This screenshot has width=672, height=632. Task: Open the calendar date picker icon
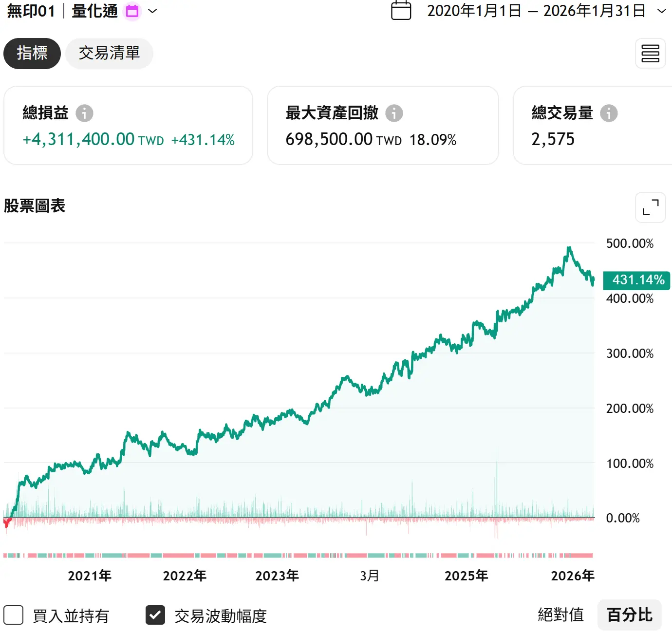(401, 11)
